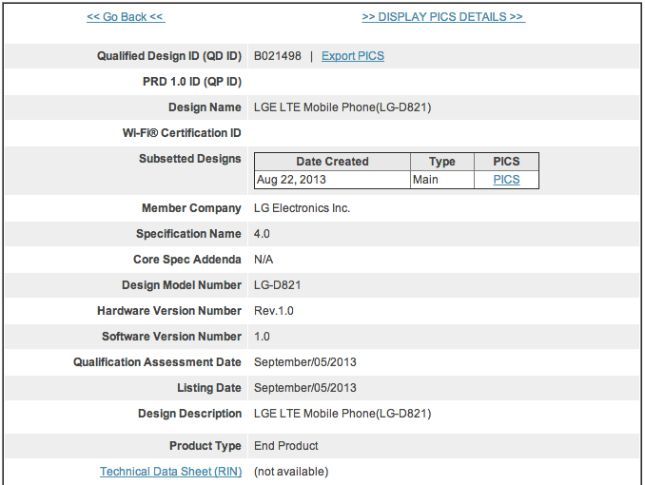The height and width of the screenshot is (485, 645).
Task: Select the Aug 22, 2013 table cell
Action: coord(289,180)
